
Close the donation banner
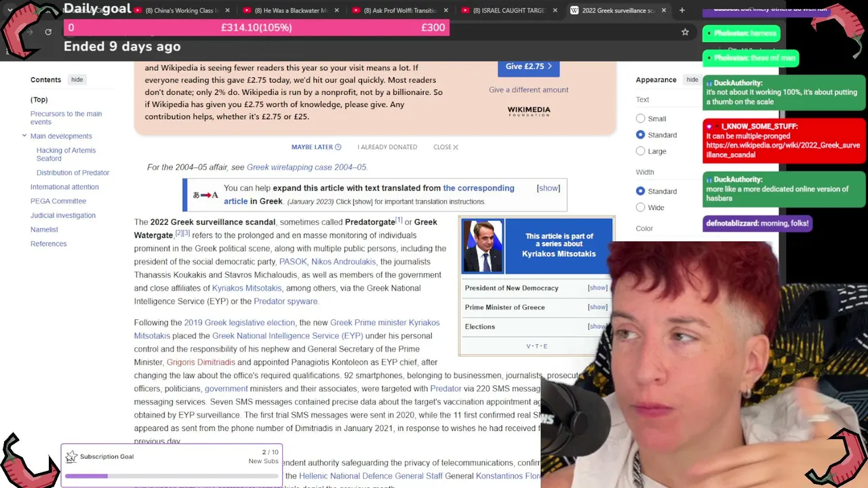[446, 147]
